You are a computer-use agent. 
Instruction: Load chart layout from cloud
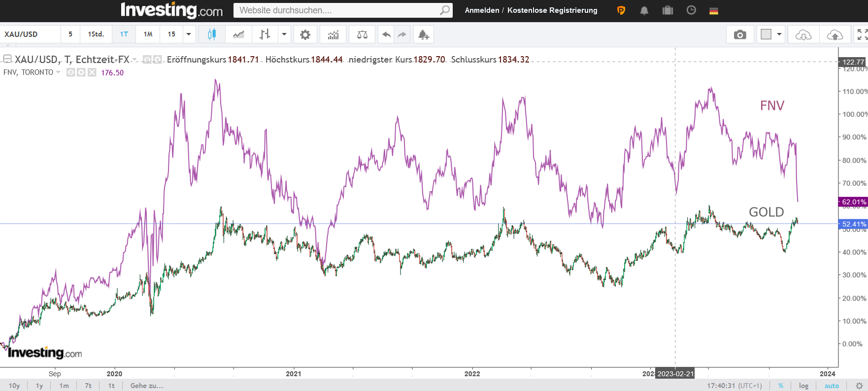(803, 34)
